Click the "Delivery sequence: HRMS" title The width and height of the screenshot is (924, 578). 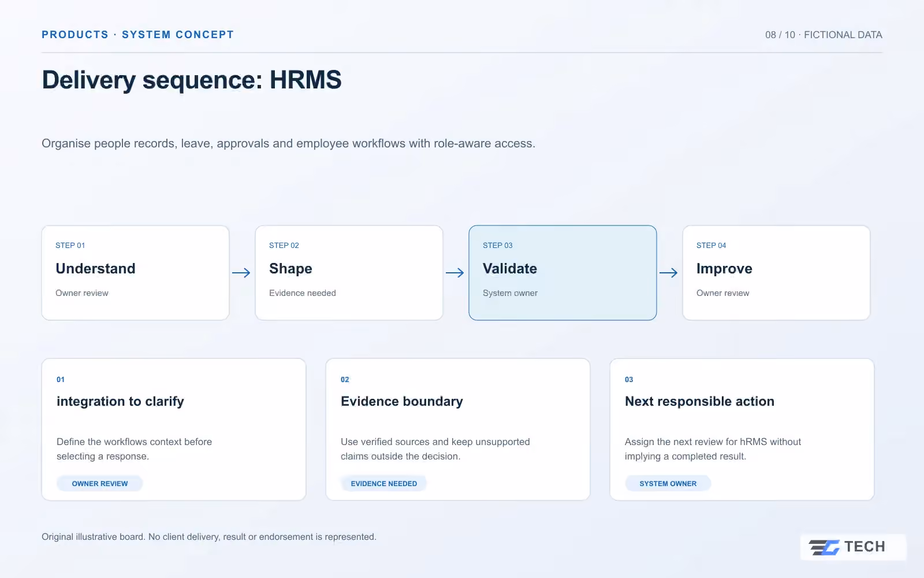pos(192,80)
